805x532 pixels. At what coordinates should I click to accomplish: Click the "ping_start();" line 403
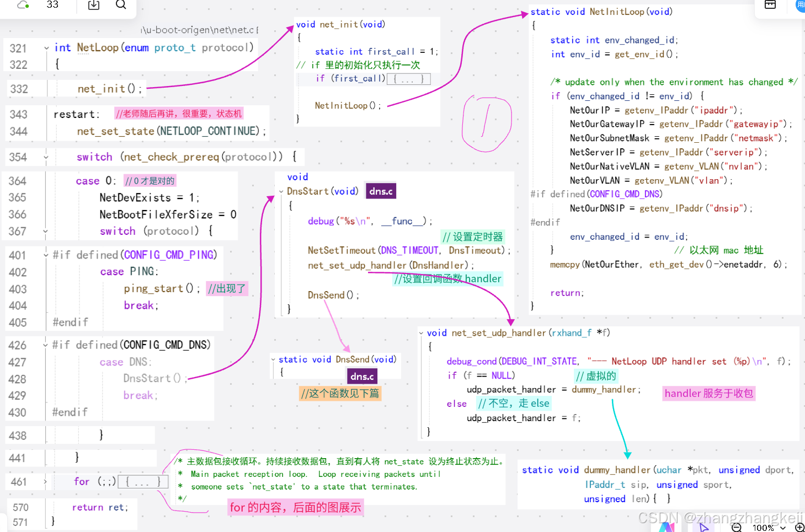pos(162,288)
